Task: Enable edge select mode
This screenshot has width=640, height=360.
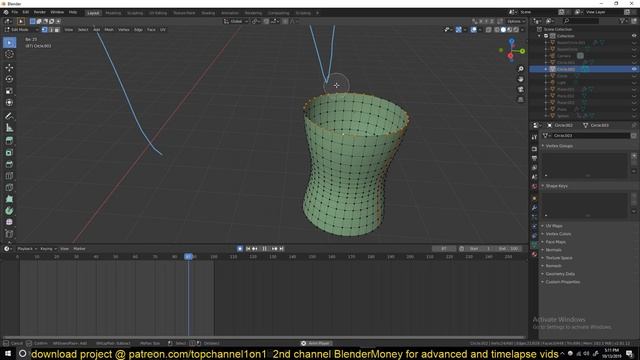Action: pyautogui.click(x=51, y=30)
